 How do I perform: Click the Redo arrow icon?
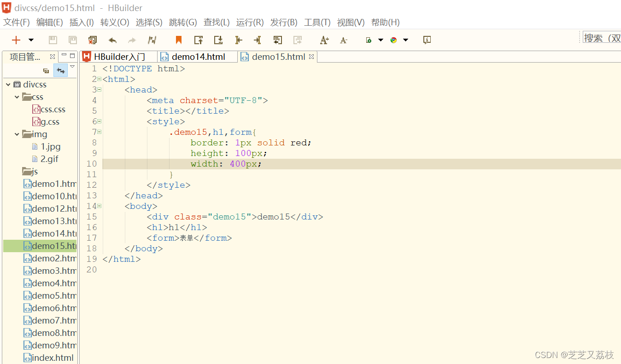point(132,40)
